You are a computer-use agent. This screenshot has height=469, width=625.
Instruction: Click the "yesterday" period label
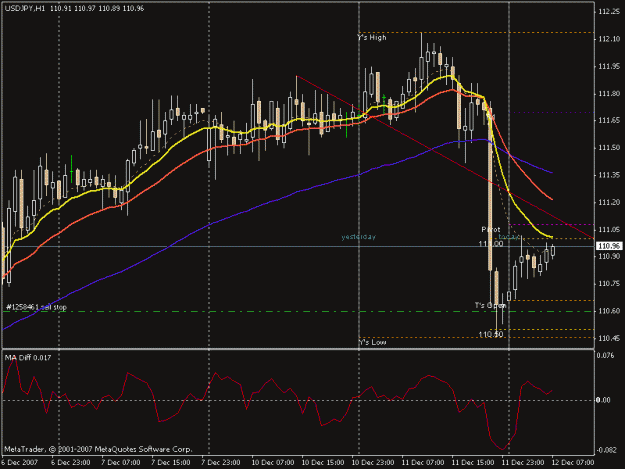click(x=359, y=237)
